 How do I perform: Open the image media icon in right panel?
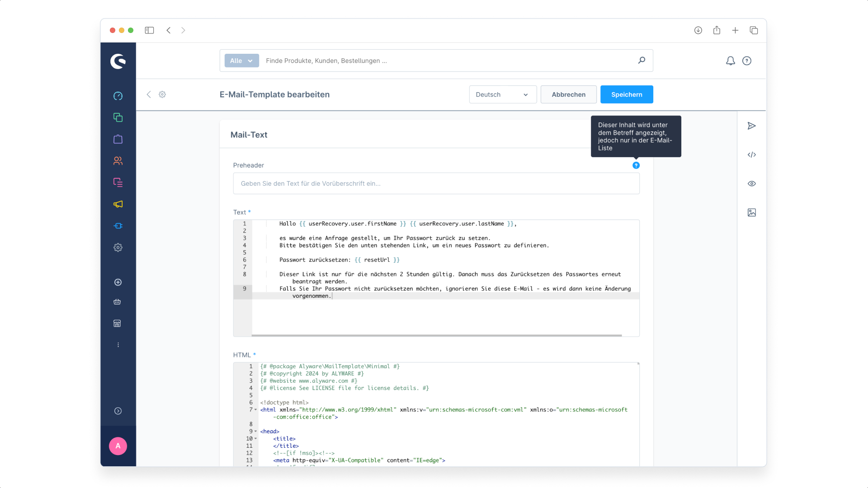[752, 213]
